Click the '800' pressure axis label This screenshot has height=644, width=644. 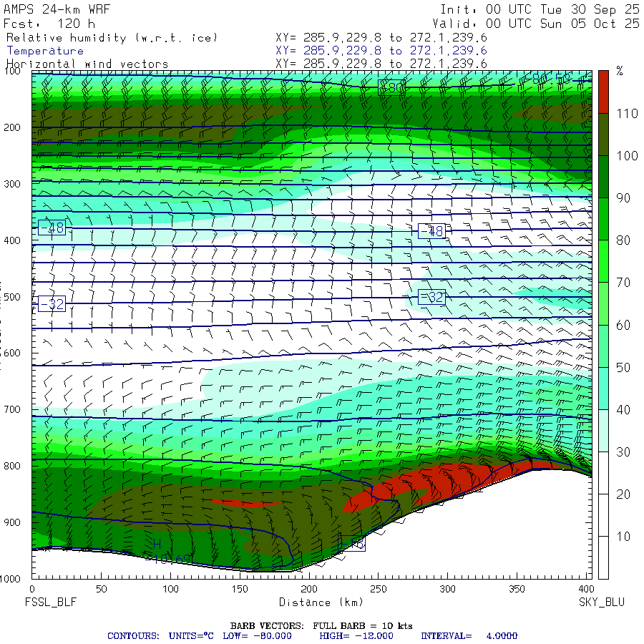12,466
